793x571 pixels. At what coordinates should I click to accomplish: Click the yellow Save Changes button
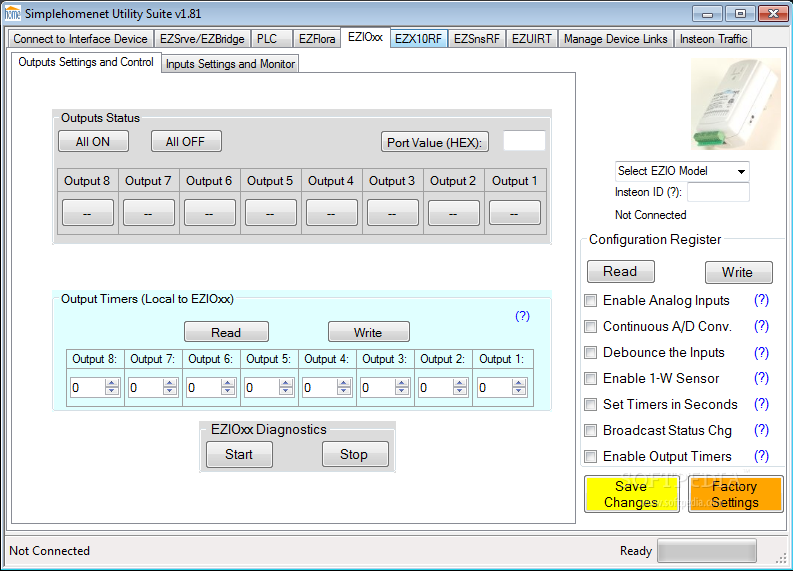tap(631, 494)
